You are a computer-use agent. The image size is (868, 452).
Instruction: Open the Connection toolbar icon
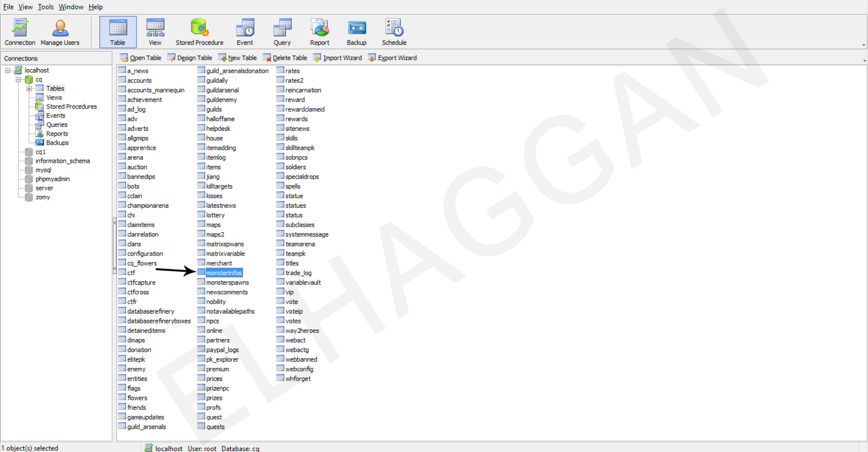coord(20,32)
